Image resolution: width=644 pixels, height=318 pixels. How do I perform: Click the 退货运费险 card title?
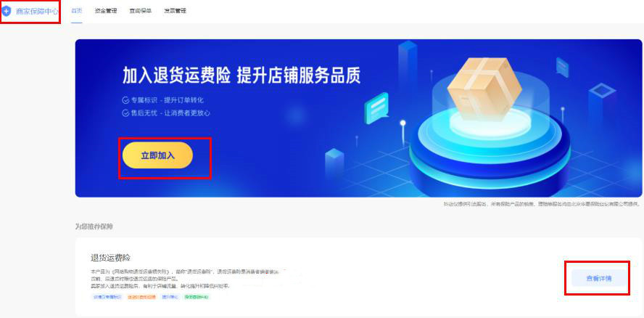click(110, 258)
